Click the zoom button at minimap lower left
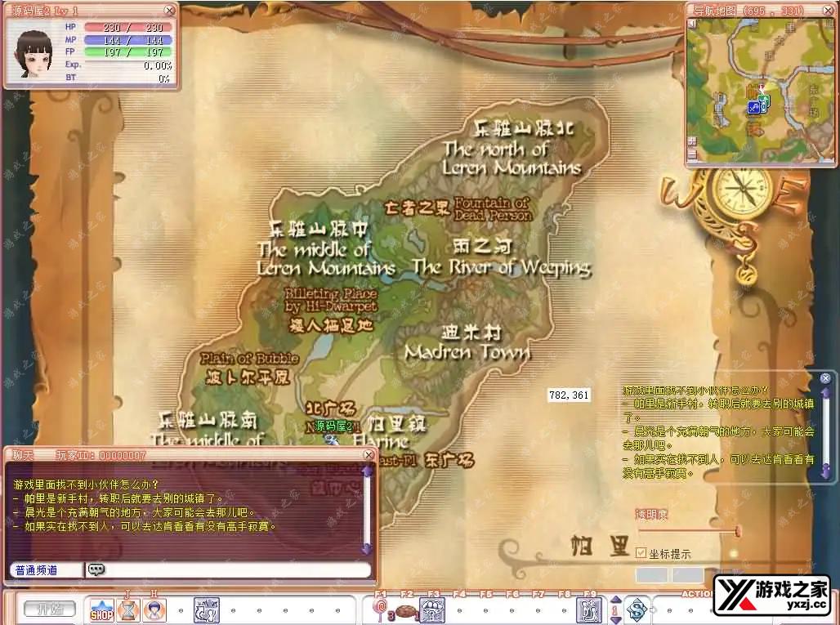 [x=692, y=141]
